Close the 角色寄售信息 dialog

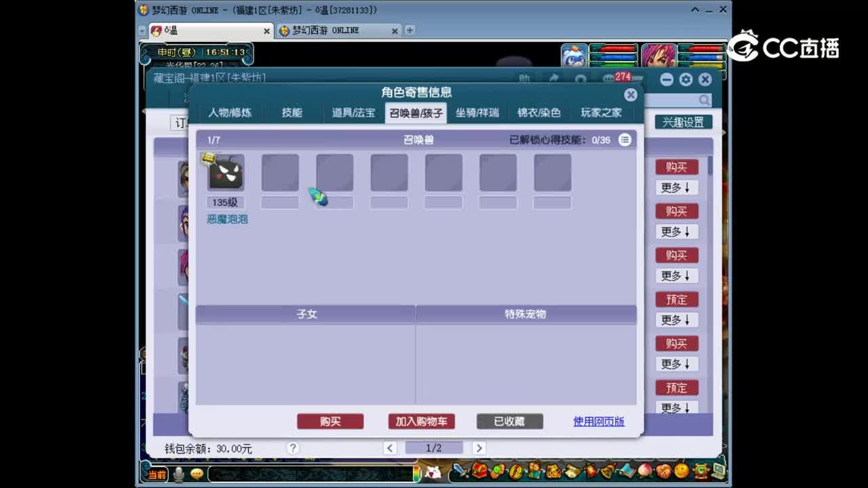(x=631, y=95)
